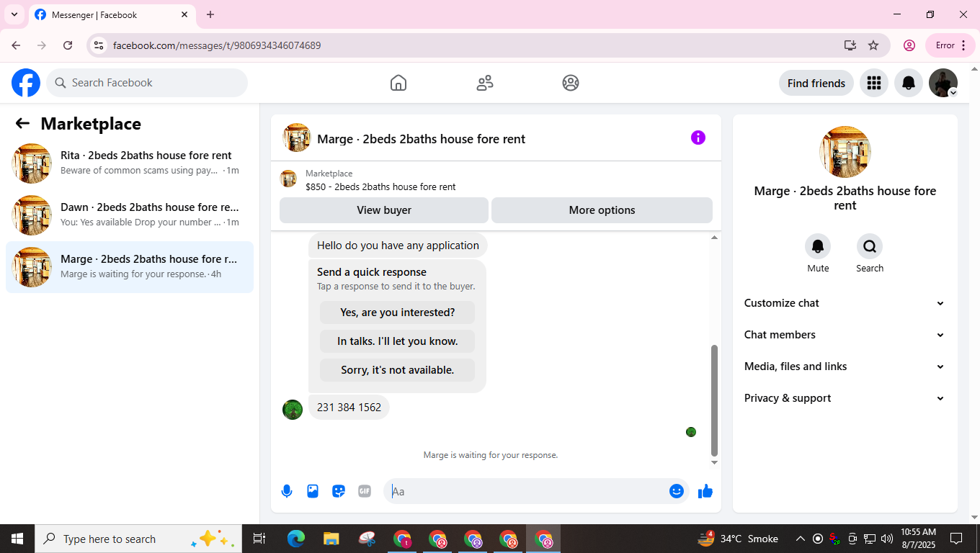
Task: Open the taskbar volume speaker icon
Action: tap(887, 539)
